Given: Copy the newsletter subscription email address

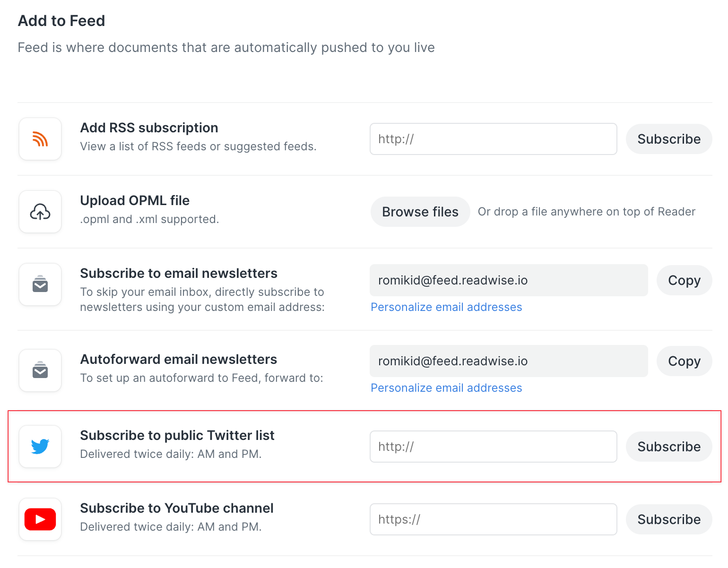Looking at the screenshot, I should (x=684, y=280).
